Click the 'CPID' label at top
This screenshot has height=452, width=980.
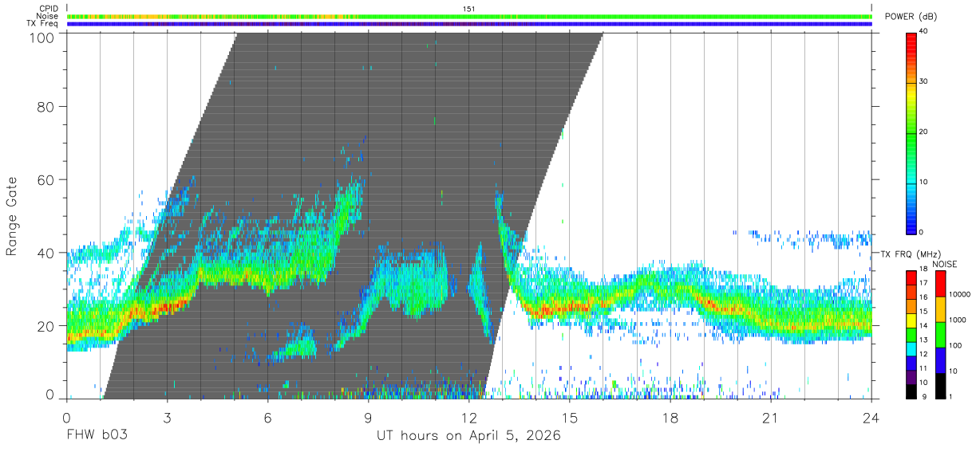pyautogui.click(x=49, y=9)
